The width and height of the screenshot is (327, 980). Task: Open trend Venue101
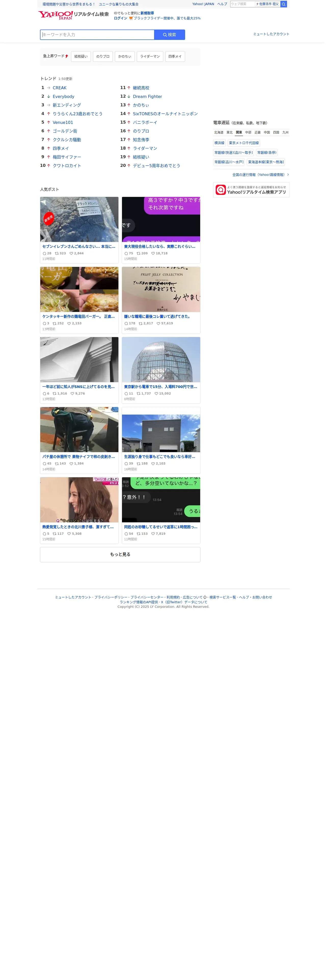[x=63, y=123]
